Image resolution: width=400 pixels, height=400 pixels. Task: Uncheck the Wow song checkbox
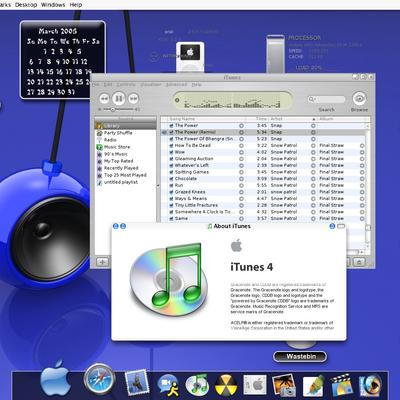[171, 152]
